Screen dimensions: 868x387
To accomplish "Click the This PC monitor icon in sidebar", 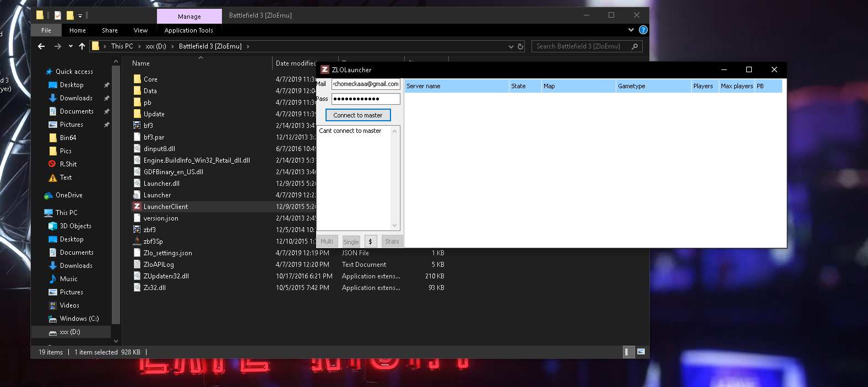I will coord(48,213).
